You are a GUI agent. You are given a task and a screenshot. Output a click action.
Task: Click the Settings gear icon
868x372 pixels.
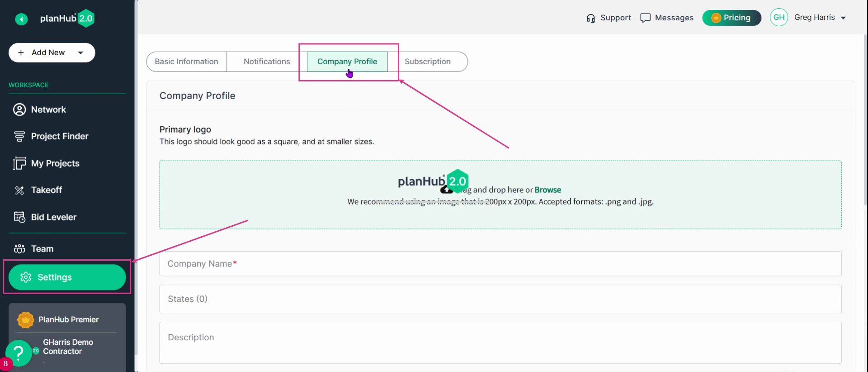point(26,277)
